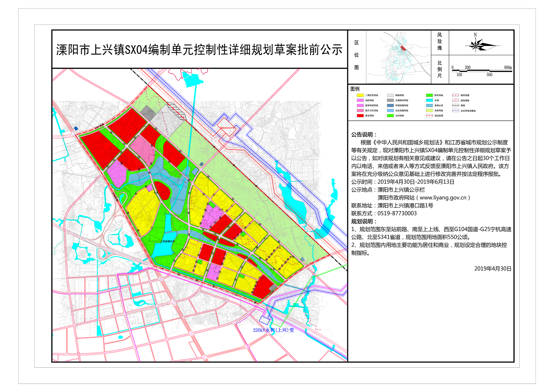Viewport: 554px width, 392px height.
Task: Click the 区位图 panel label
Action: point(357,55)
